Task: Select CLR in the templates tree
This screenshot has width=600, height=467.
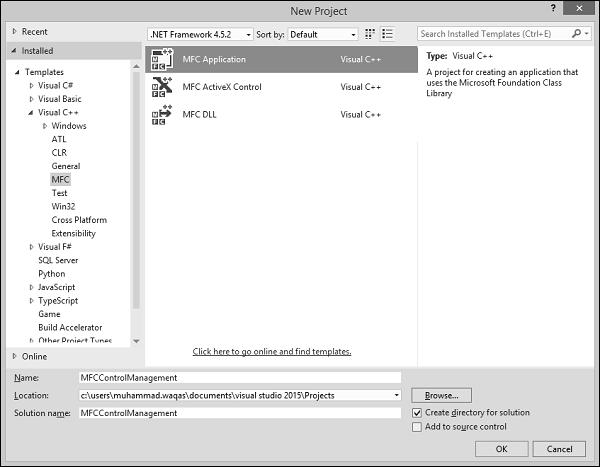Action: click(x=59, y=153)
